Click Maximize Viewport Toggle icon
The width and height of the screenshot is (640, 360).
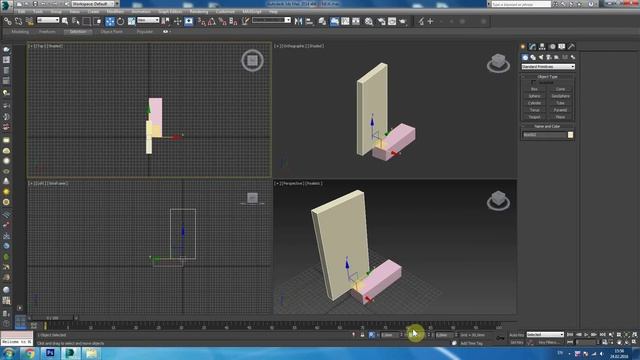[634, 342]
